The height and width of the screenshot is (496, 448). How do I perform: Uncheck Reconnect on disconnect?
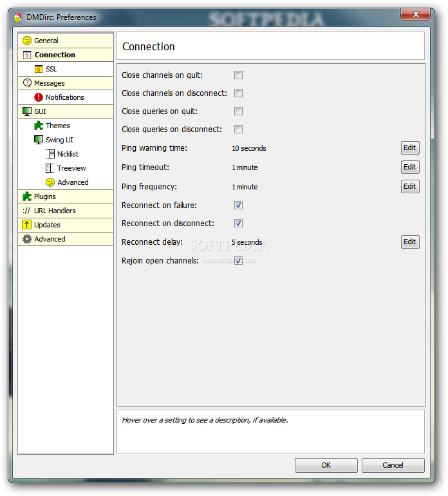[x=238, y=224]
